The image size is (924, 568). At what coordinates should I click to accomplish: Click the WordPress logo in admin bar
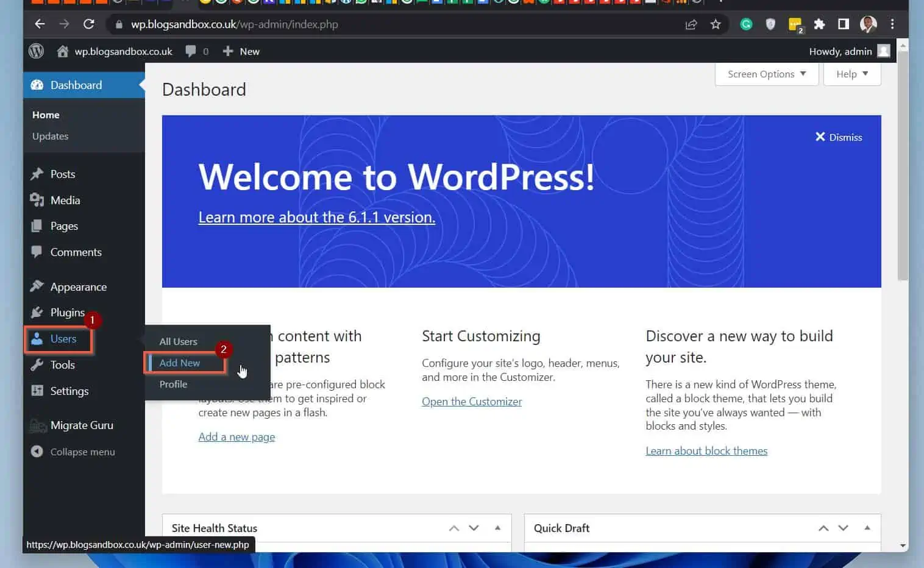(37, 51)
